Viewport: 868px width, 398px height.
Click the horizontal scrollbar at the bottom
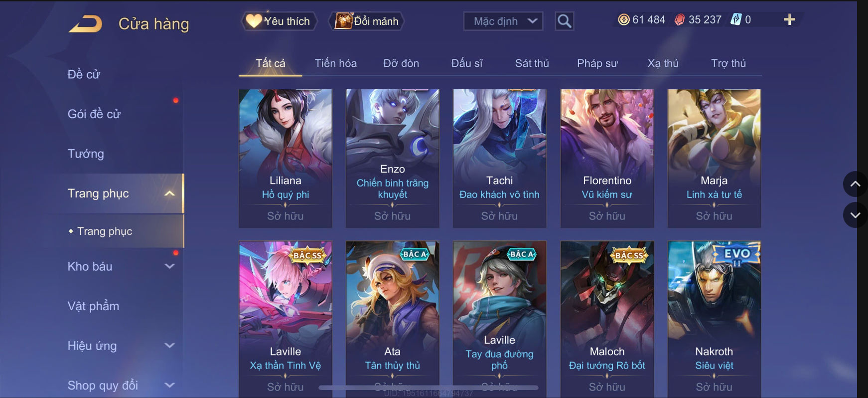click(x=429, y=388)
